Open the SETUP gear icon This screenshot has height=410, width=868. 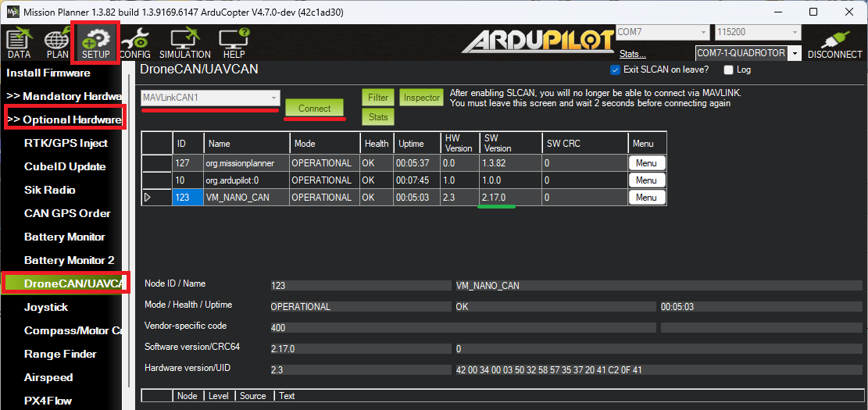96,44
